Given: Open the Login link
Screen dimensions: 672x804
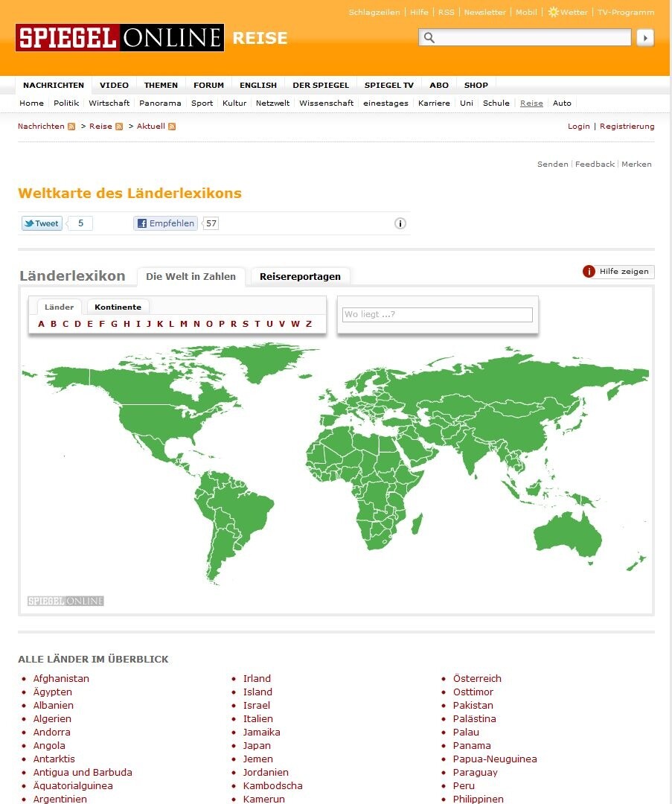Looking at the screenshot, I should [x=579, y=126].
